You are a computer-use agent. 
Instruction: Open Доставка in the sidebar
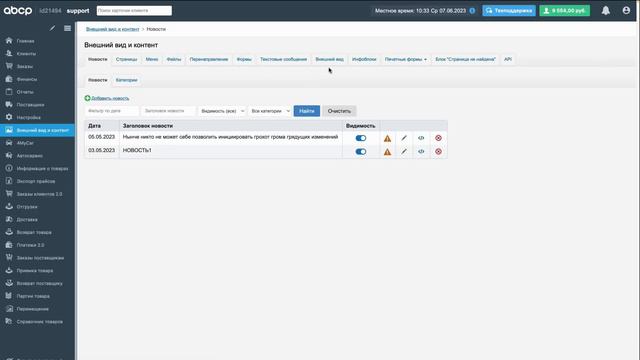(x=27, y=219)
